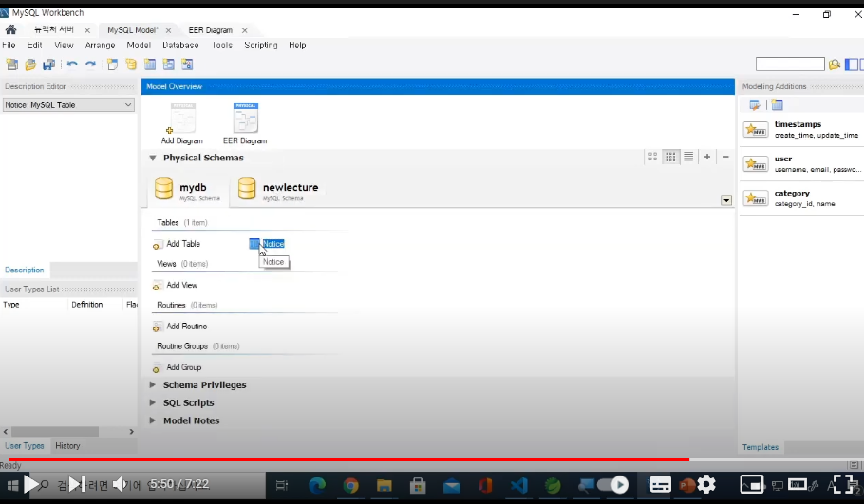864x504 pixels.
Task: Click the add schema database toolbar icon
Action: (x=131, y=65)
